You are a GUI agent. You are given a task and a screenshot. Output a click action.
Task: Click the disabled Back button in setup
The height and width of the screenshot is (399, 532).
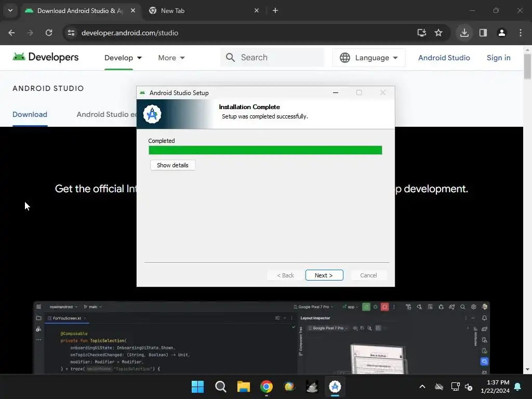pyautogui.click(x=285, y=275)
